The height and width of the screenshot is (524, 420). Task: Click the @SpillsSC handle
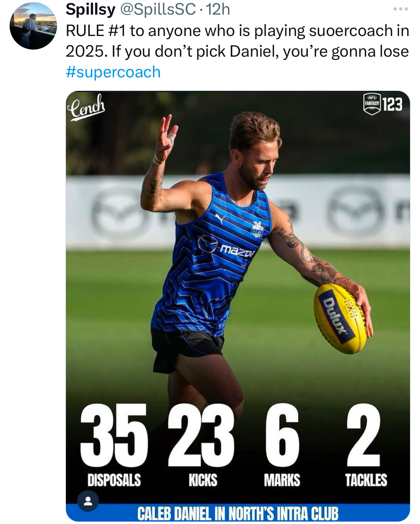(157, 10)
